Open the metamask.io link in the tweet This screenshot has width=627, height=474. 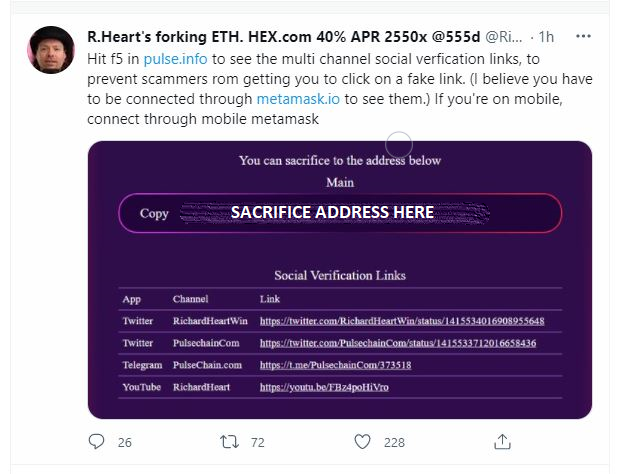tap(298, 99)
